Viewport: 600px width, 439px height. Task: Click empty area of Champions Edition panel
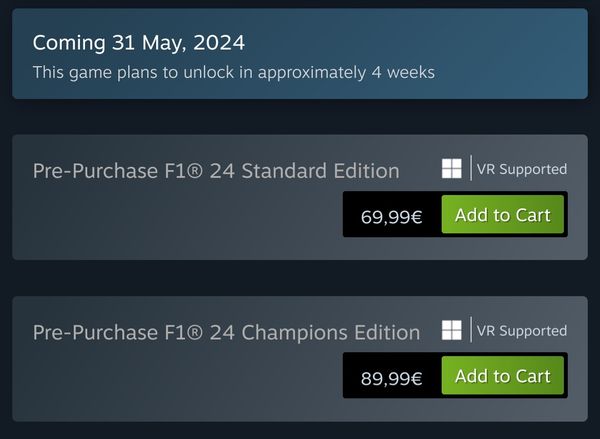click(172, 387)
